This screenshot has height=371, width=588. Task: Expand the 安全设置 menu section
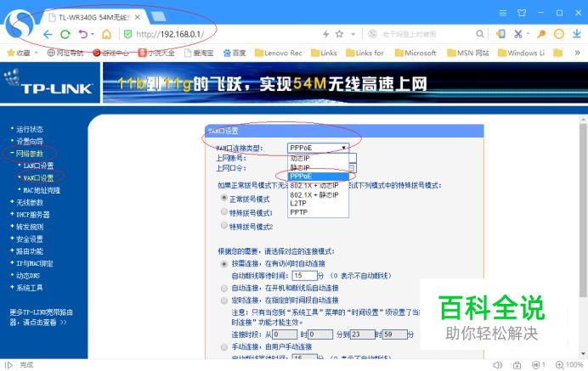pos(30,239)
